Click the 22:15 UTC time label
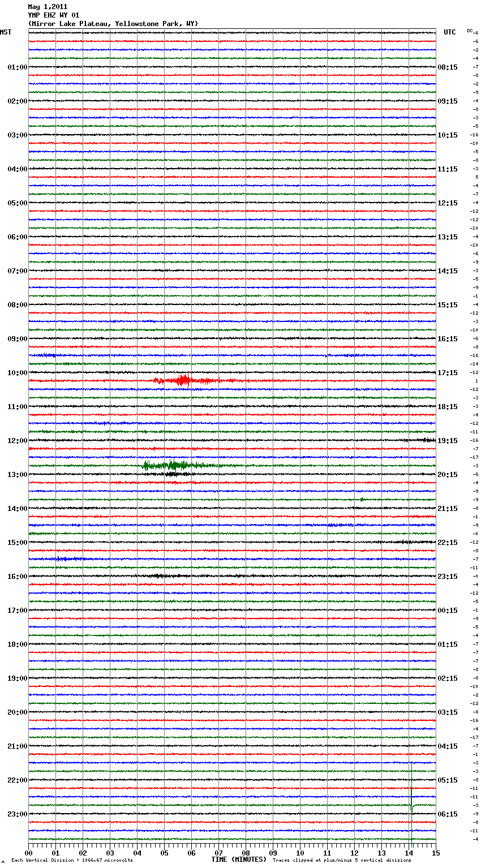 coord(448,543)
